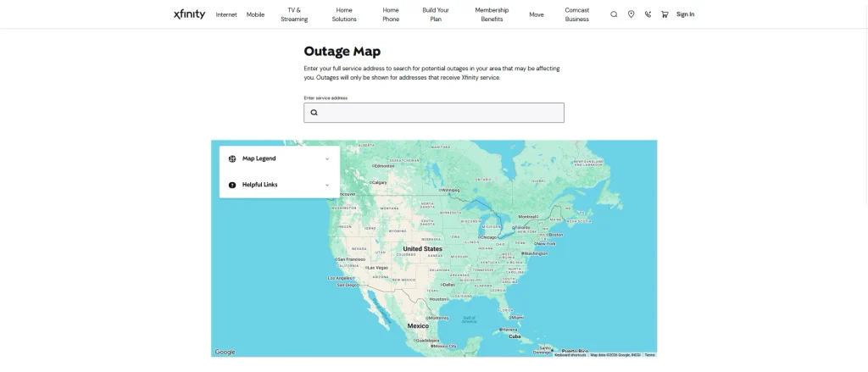
Task: Click the magnifier icon inside address field
Action: pyautogui.click(x=314, y=113)
